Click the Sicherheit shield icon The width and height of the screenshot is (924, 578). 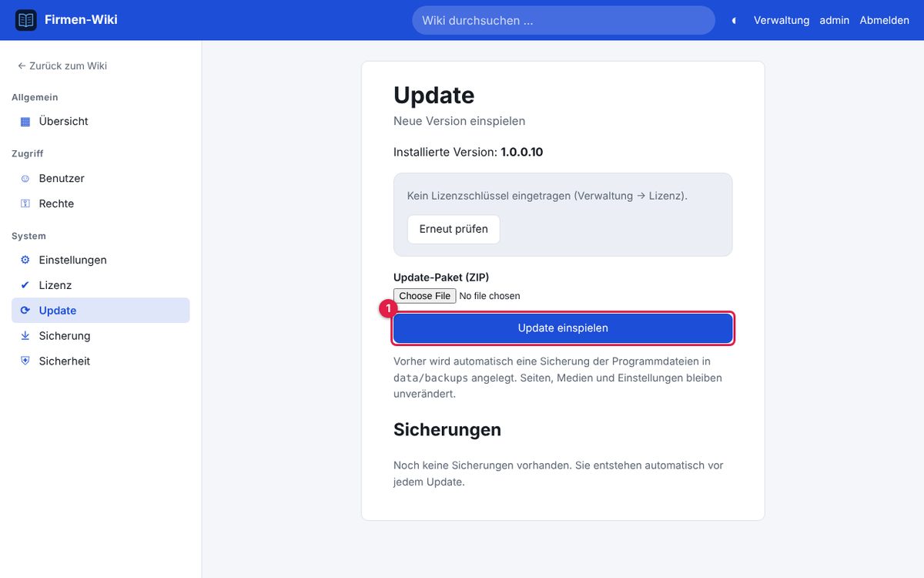25,361
